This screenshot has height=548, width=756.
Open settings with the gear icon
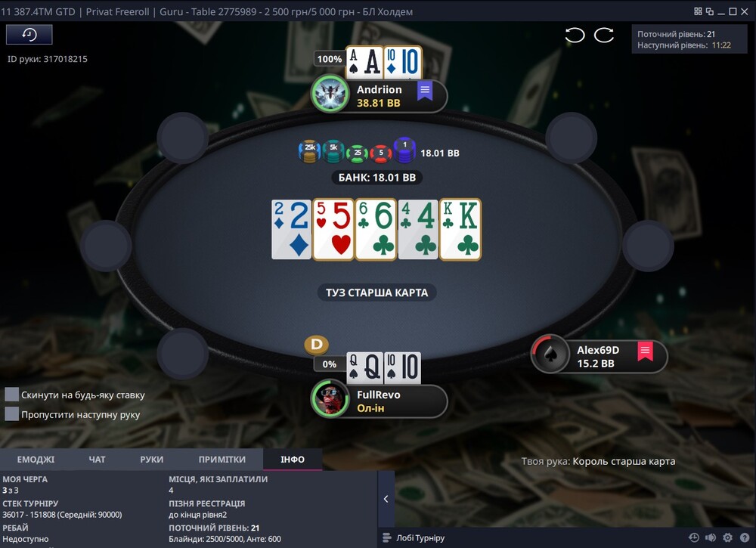point(727,537)
